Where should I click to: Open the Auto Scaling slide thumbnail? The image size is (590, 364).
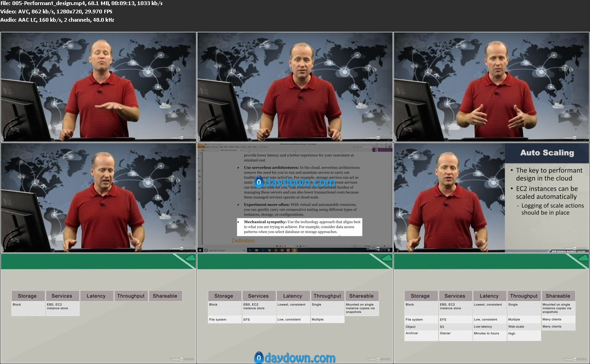point(491,197)
